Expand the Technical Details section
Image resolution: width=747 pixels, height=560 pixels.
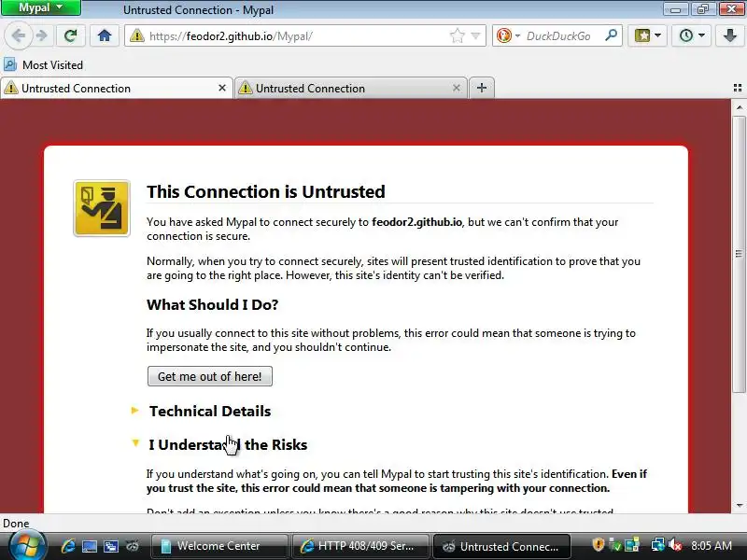[x=209, y=411]
